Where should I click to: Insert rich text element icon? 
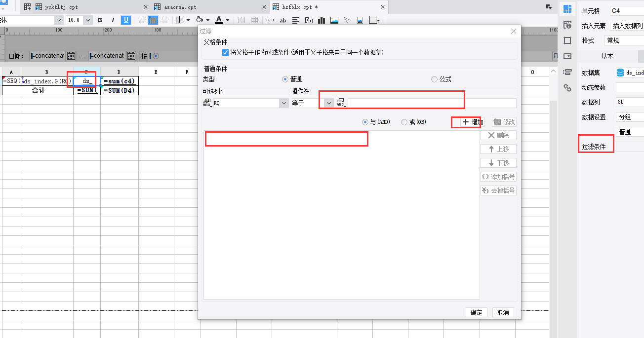click(x=296, y=20)
